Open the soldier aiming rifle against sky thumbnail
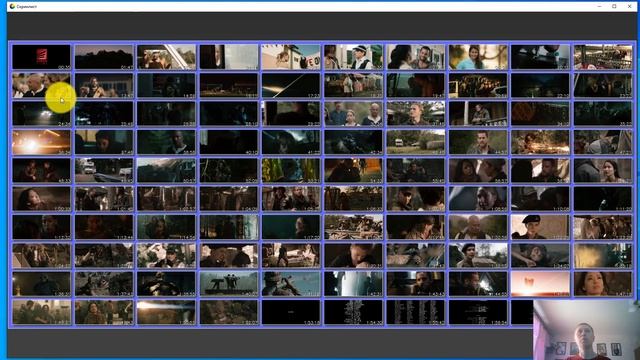The image size is (640, 360). pyautogui.click(x=291, y=284)
